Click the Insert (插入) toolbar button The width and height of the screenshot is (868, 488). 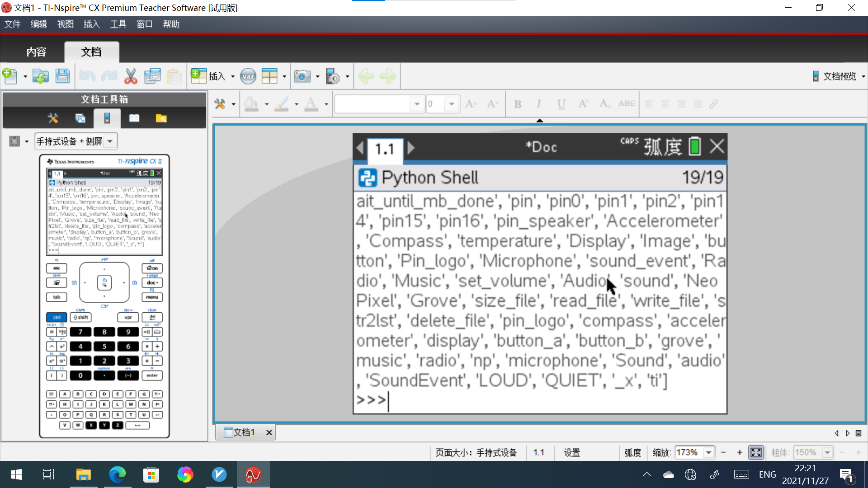click(x=208, y=76)
